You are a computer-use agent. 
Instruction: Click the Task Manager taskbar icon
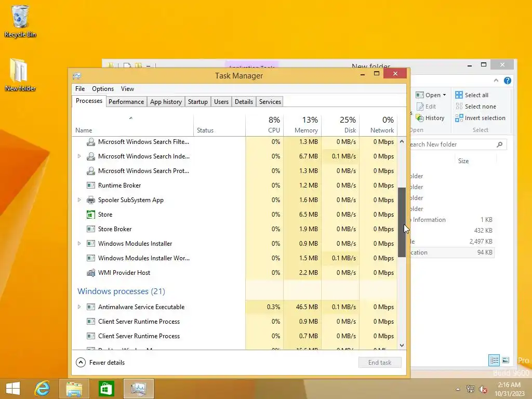point(138,389)
